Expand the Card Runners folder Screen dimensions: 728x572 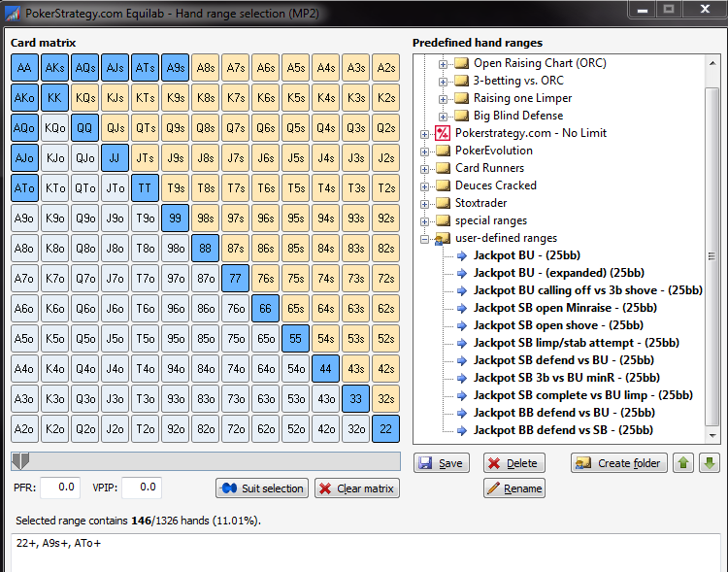point(424,169)
